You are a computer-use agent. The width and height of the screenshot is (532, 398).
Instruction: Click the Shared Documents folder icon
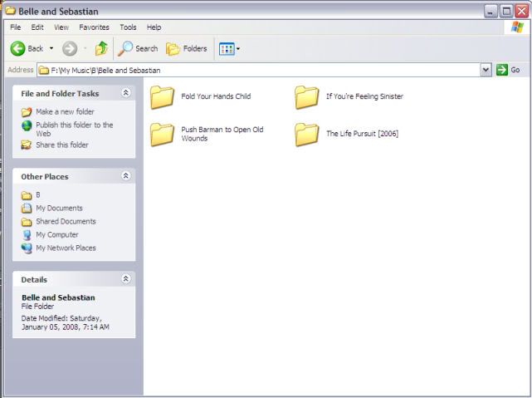[x=27, y=222]
